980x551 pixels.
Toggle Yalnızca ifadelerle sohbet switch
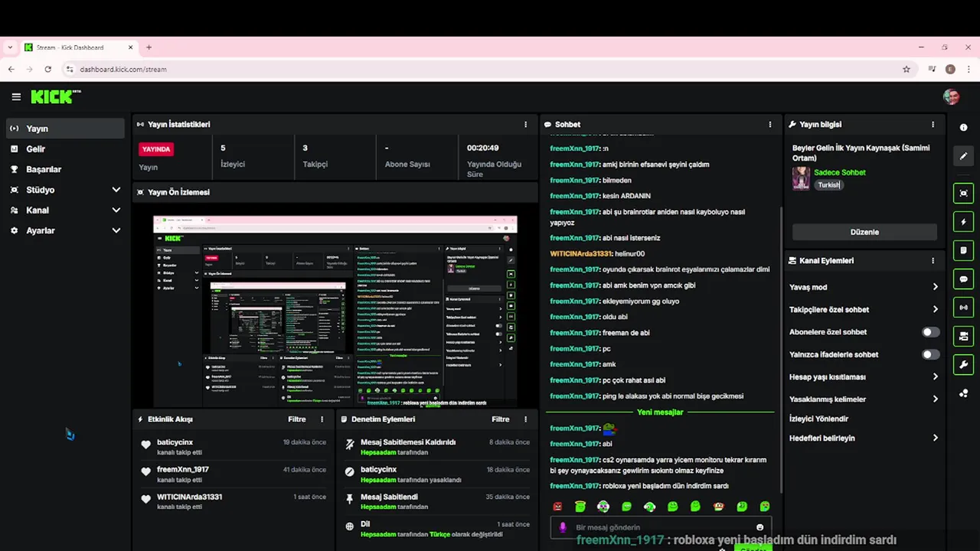[x=930, y=354]
